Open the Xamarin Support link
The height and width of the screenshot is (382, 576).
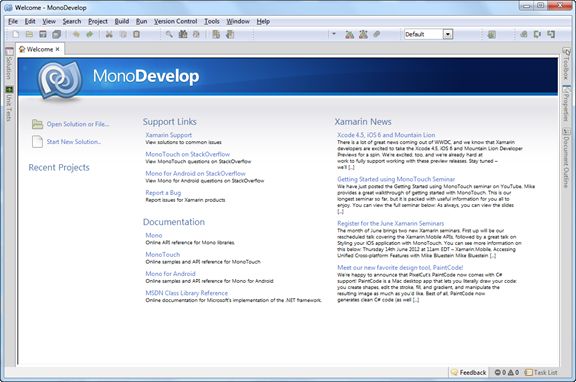click(169, 135)
